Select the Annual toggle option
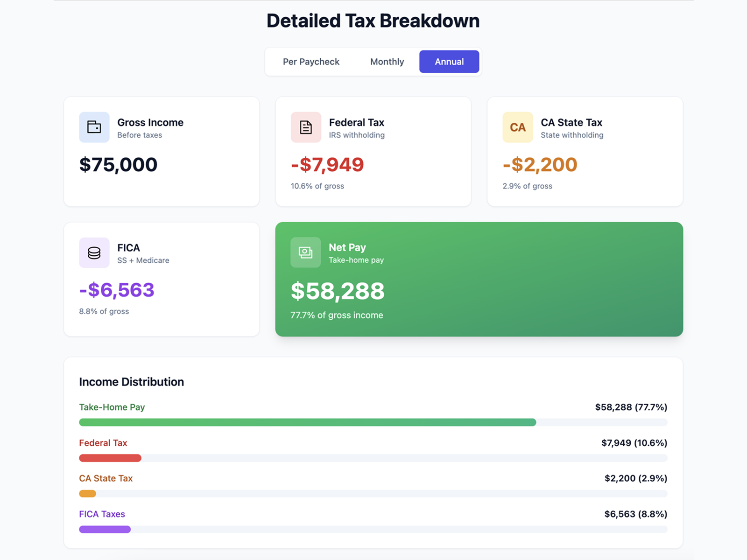Image resolution: width=747 pixels, height=560 pixels. [x=449, y=61]
